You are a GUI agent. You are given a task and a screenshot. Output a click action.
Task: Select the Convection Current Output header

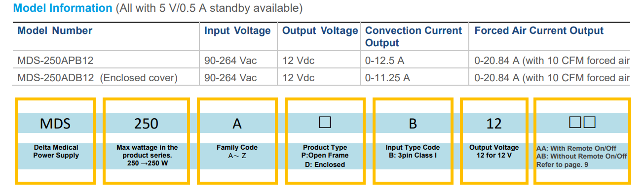tap(414, 36)
